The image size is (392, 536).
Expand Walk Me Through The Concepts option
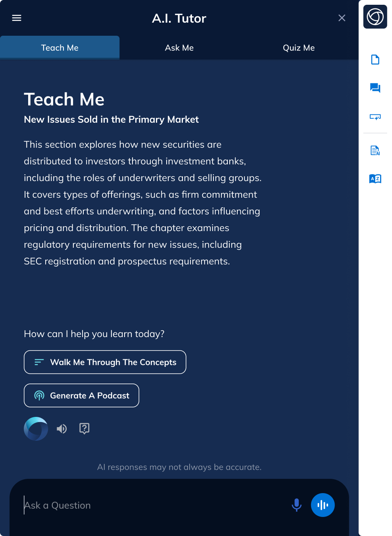click(x=105, y=362)
